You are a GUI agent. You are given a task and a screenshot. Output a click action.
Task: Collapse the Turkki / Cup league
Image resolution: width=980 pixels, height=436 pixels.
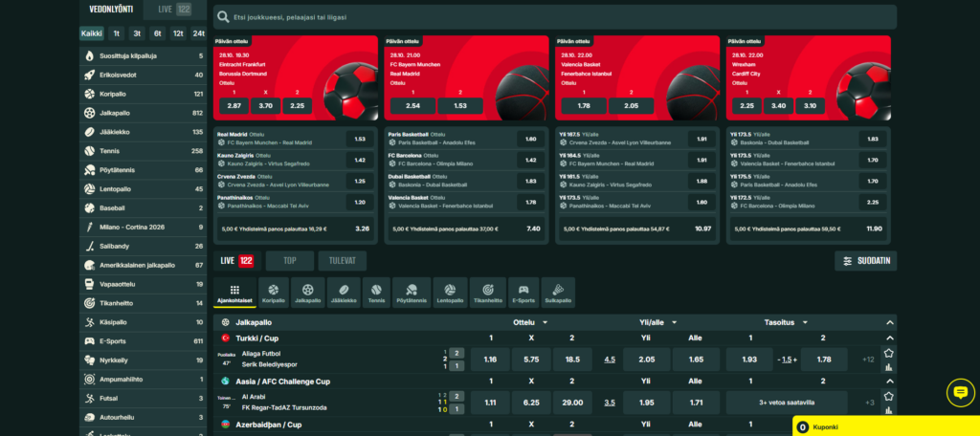tap(890, 338)
